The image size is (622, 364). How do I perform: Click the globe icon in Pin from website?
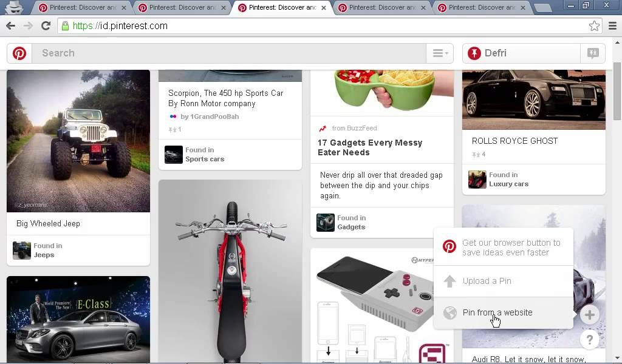click(x=450, y=313)
